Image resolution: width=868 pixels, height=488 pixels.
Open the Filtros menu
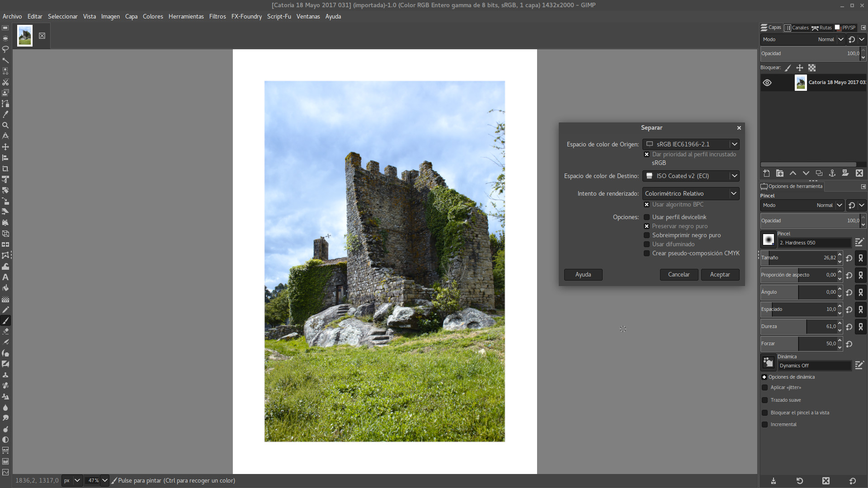(x=217, y=16)
